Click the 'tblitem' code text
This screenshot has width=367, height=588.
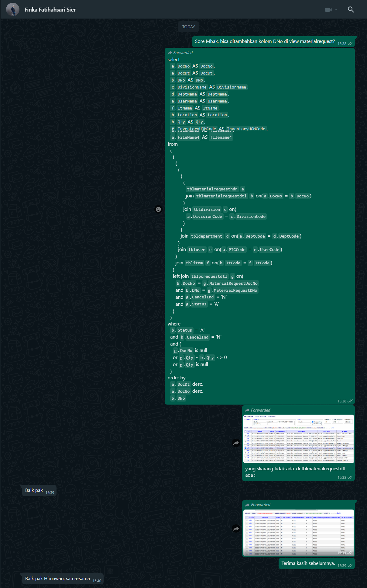point(194,263)
